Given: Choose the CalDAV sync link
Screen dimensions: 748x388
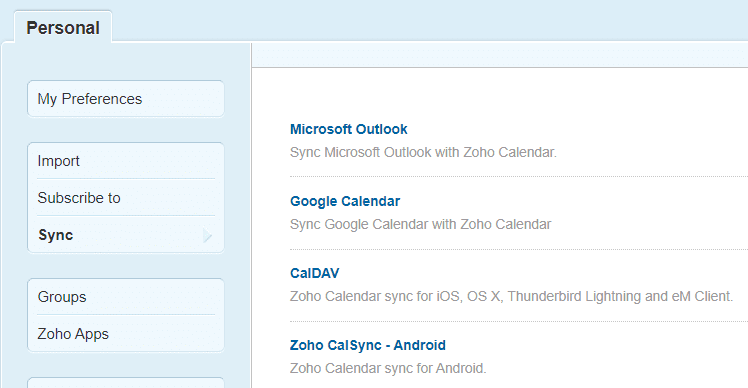Looking at the screenshot, I should coord(314,273).
